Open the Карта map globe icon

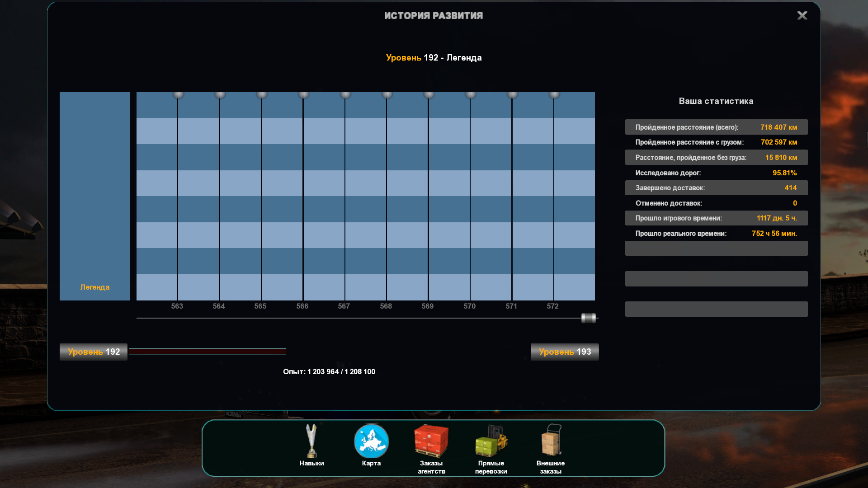pos(371,441)
